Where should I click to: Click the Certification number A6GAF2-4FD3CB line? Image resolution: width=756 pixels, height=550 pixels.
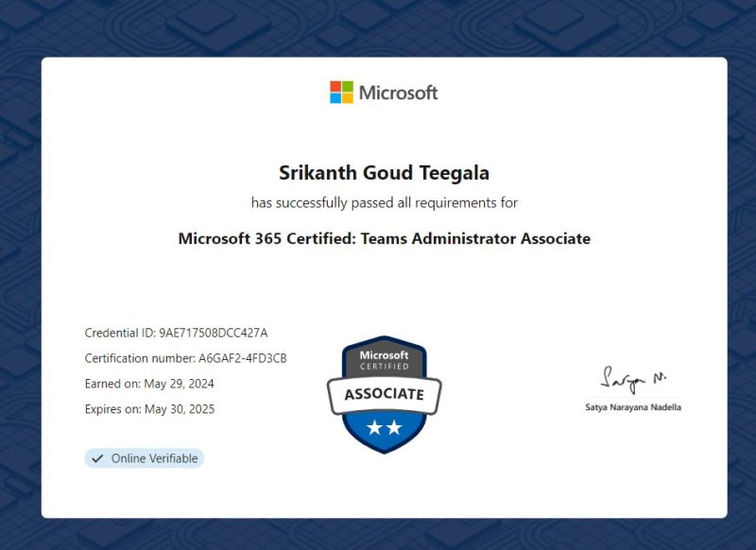click(x=185, y=358)
